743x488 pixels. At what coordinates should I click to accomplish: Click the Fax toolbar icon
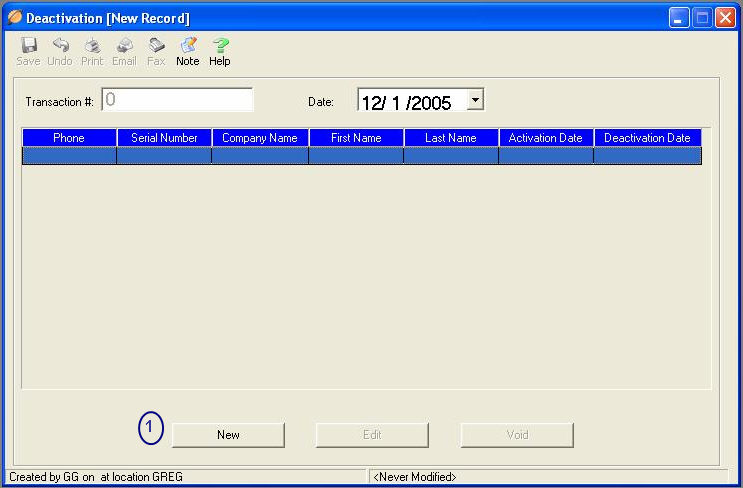(156, 52)
